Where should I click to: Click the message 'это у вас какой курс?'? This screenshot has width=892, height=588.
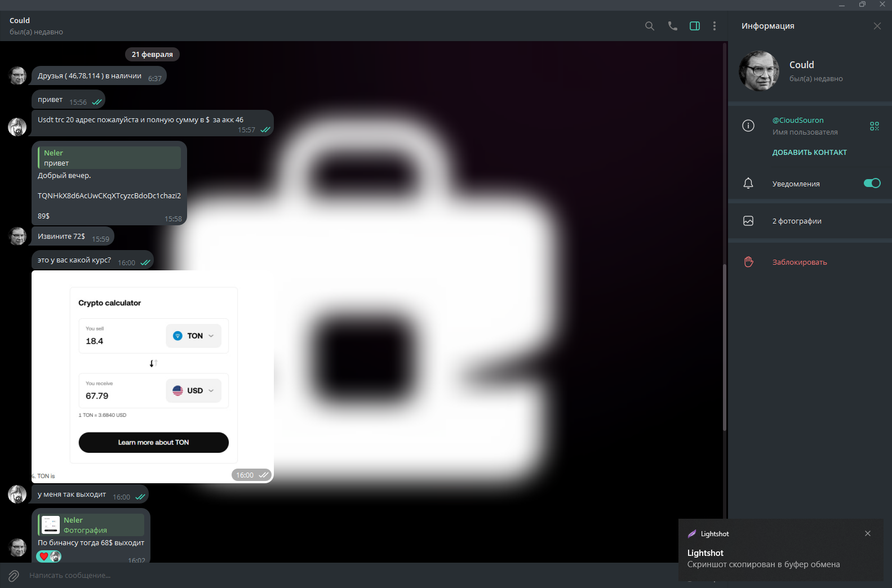tap(92, 260)
